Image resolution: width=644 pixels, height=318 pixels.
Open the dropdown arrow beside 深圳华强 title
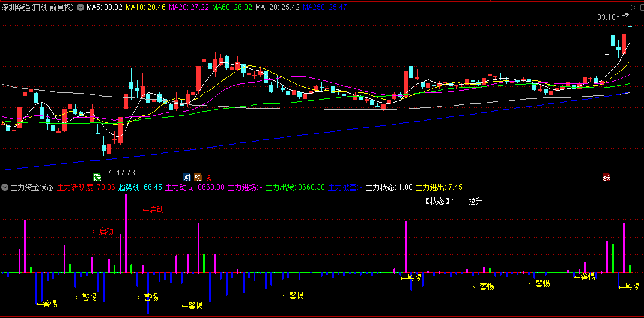80,7
